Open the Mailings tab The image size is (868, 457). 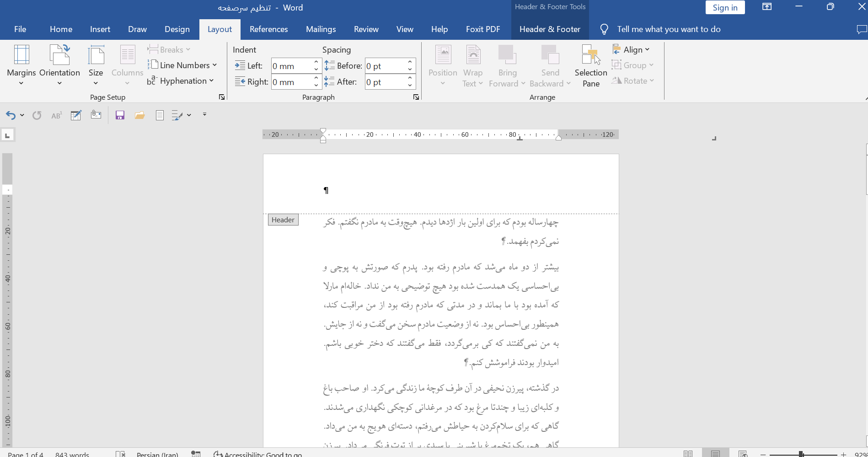[x=321, y=29]
